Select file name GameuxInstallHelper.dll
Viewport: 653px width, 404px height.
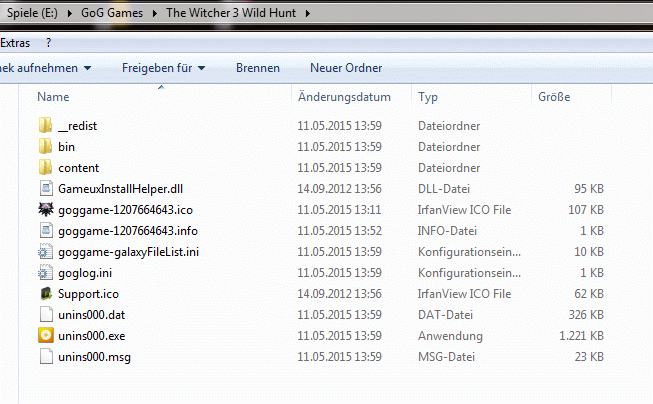click(120, 189)
